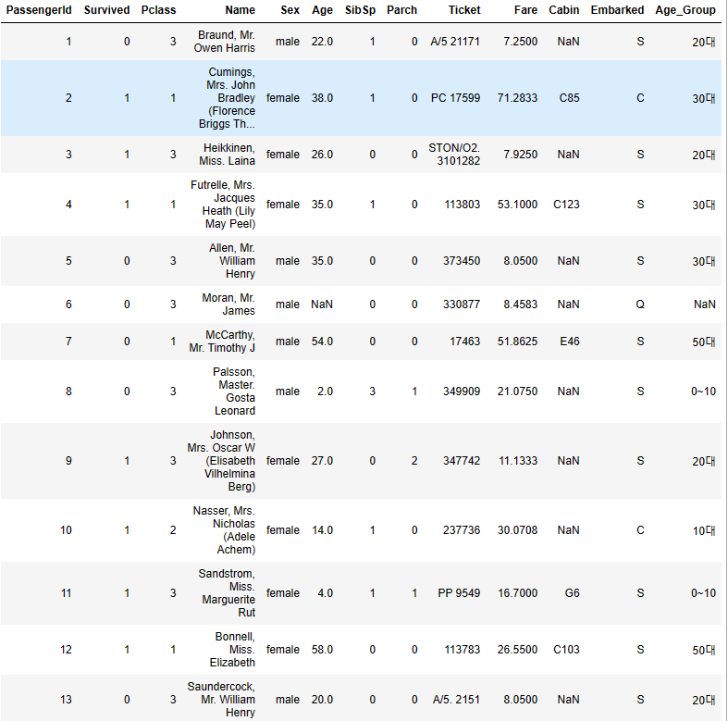
Task: Click the Nasser, Mrs. Nicholas name cell
Action: coord(224,530)
